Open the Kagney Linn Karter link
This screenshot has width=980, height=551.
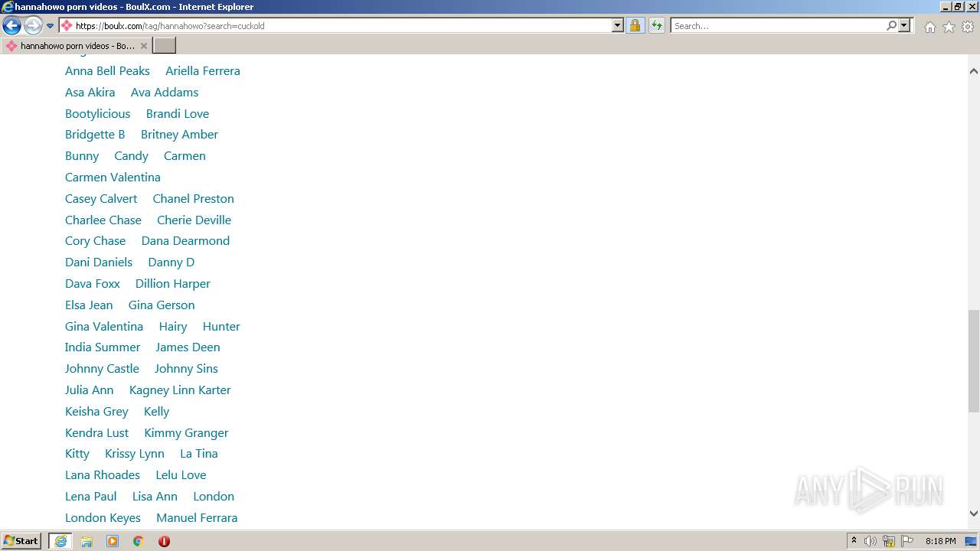point(180,390)
